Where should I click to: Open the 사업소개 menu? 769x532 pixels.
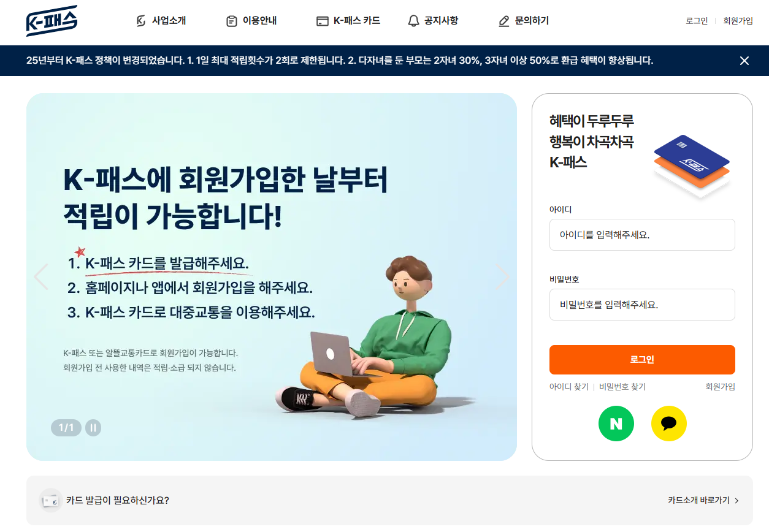tap(161, 21)
